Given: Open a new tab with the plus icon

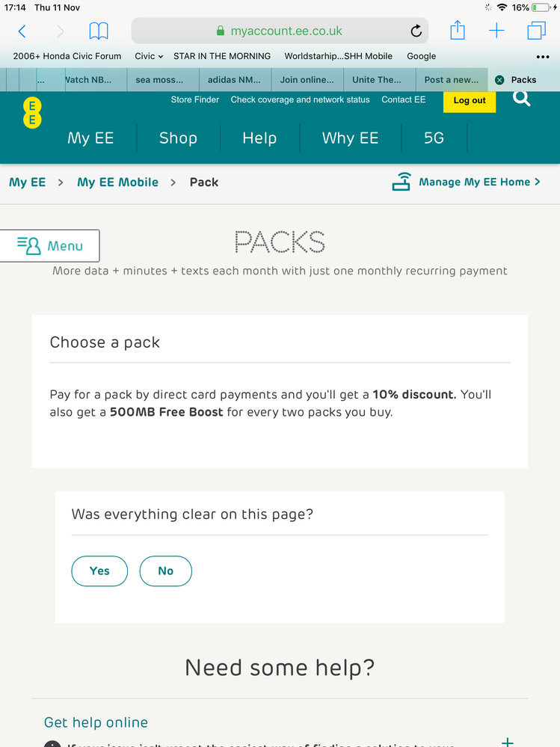Looking at the screenshot, I should [x=496, y=31].
